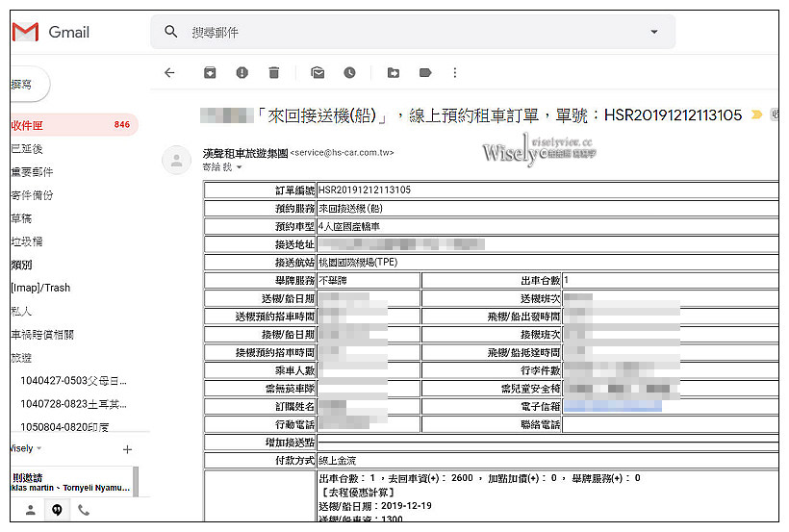The image size is (789, 532).
Task: Archive this email
Action: click(210, 73)
